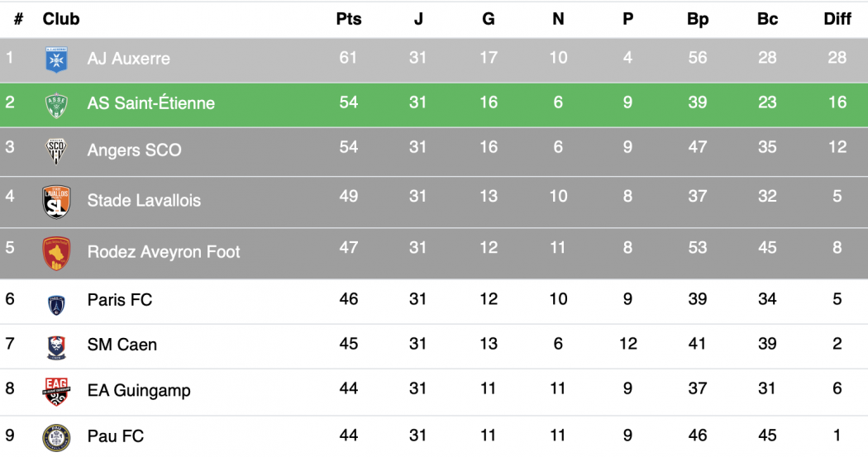Click the Stade Lavallois orange logo
Viewport: 868px width, 457px height.
[56, 201]
